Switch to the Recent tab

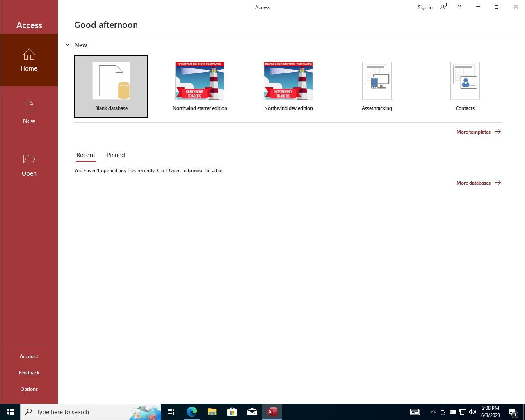[86, 155]
